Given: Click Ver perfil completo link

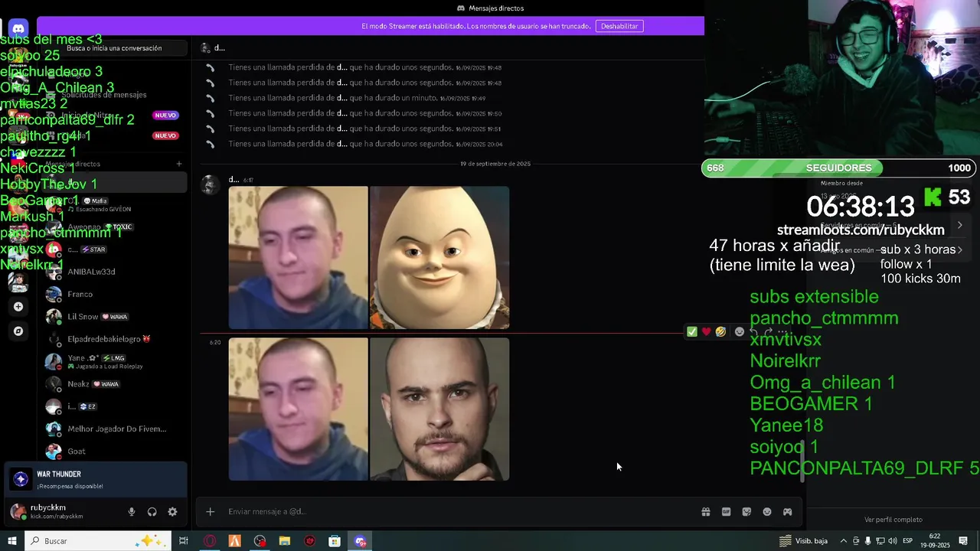Looking at the screenshot, I should 893,520.
